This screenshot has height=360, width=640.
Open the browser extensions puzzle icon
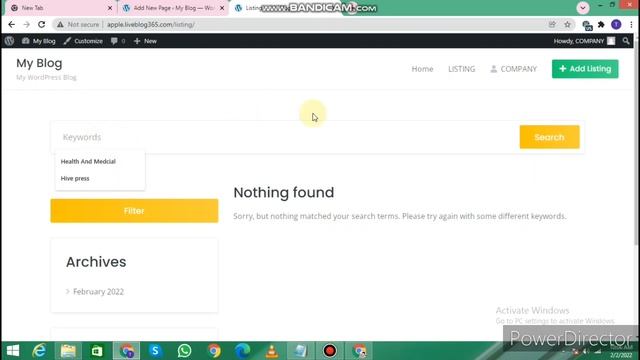(x=601, y=24)
